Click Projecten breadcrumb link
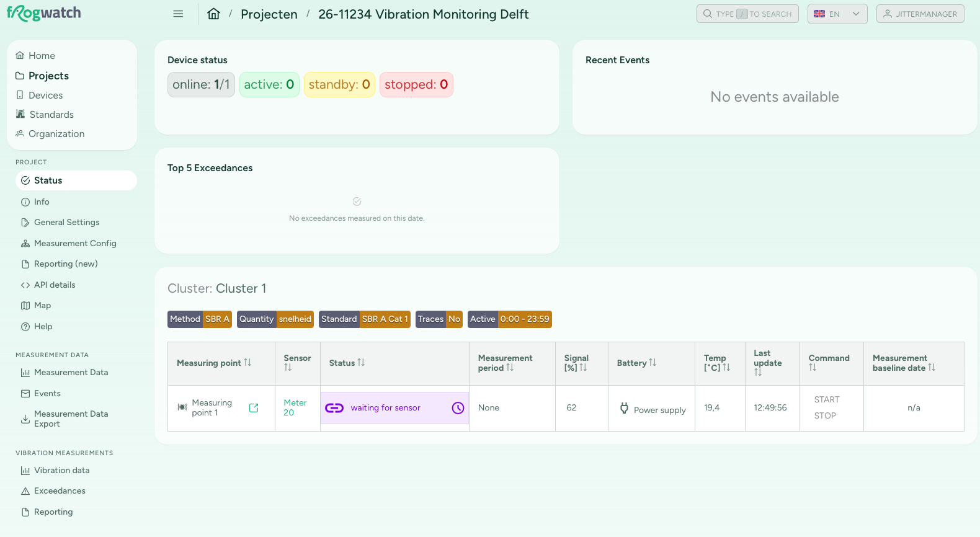Image resolution: width=980 pixels, height=537 pixels. coord(269,14)
